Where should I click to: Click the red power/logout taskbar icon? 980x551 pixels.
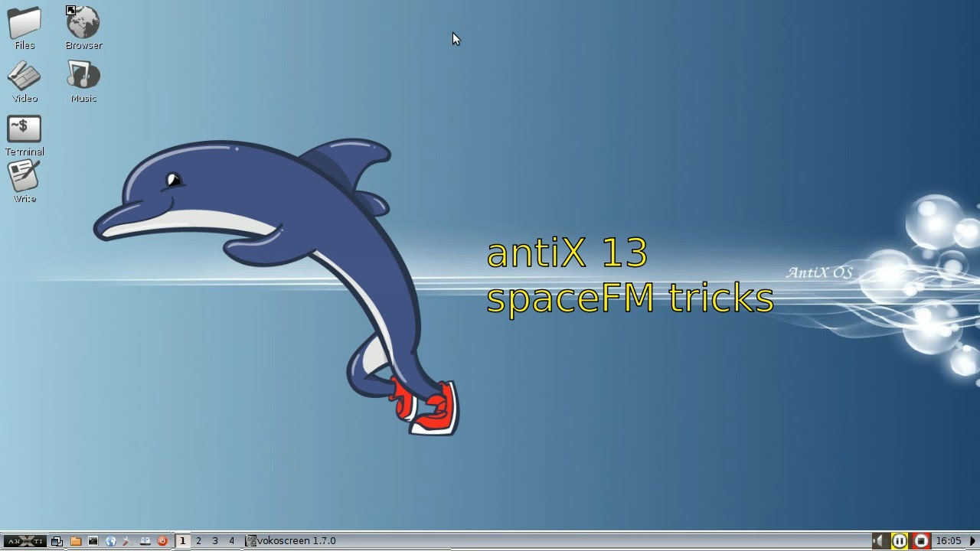[162, 541]
